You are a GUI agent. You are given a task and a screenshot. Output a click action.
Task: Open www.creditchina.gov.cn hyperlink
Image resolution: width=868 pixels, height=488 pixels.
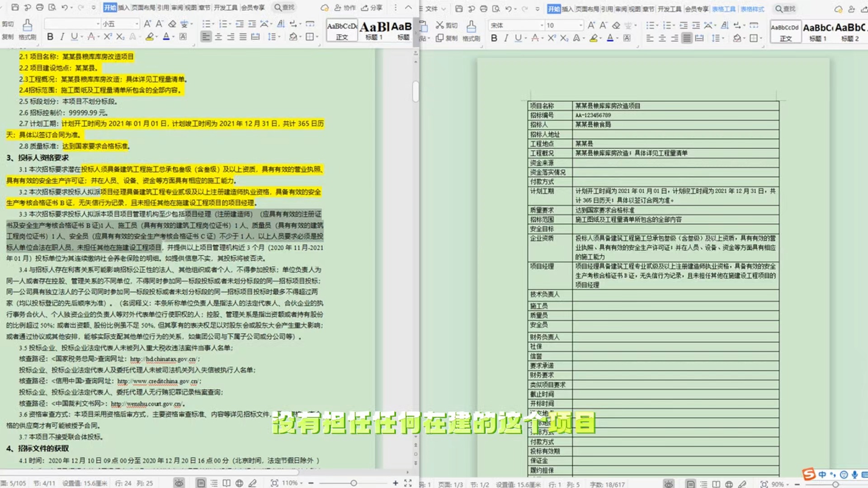coord(157,381)
